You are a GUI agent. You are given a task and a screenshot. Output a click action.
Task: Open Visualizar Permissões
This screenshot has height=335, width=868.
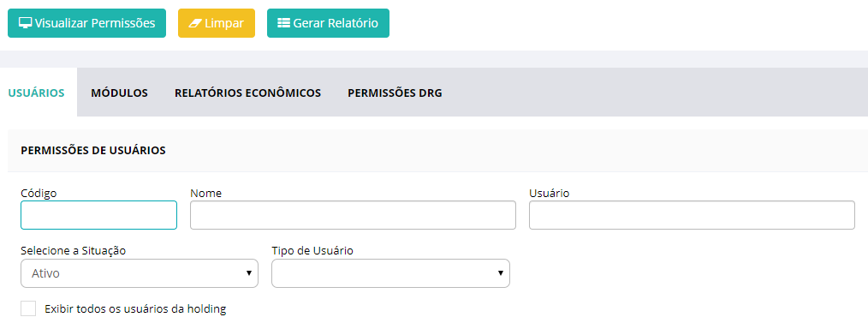(x=87, y=23)
